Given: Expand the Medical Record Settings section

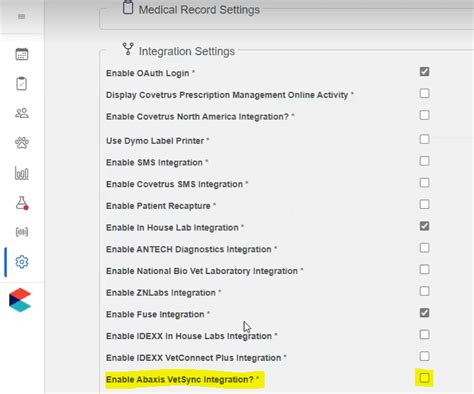Looking at the screenshot, I should click(x=199, y=10).
